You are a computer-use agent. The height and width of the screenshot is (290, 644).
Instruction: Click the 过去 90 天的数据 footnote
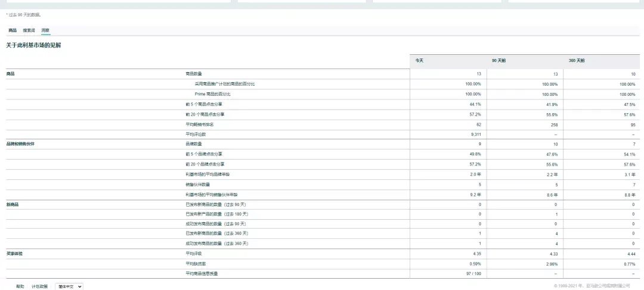point(24,15)
